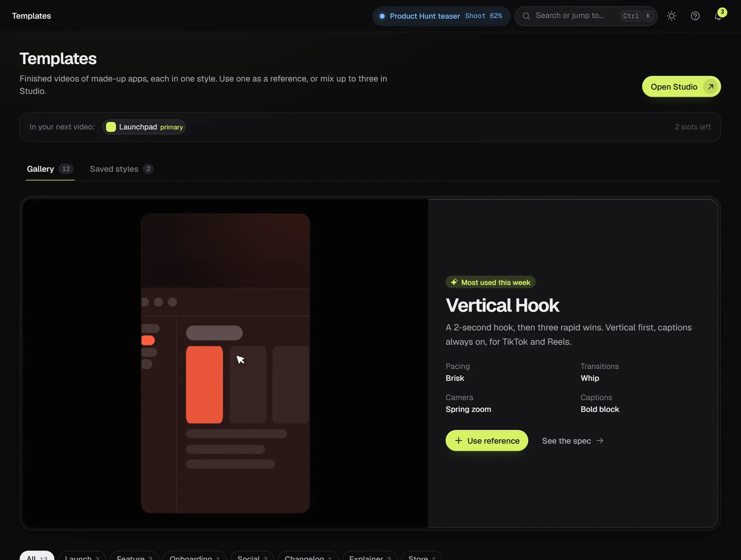Filter templates by Social category
The image size is (741, 560).
tap(252, 556)
